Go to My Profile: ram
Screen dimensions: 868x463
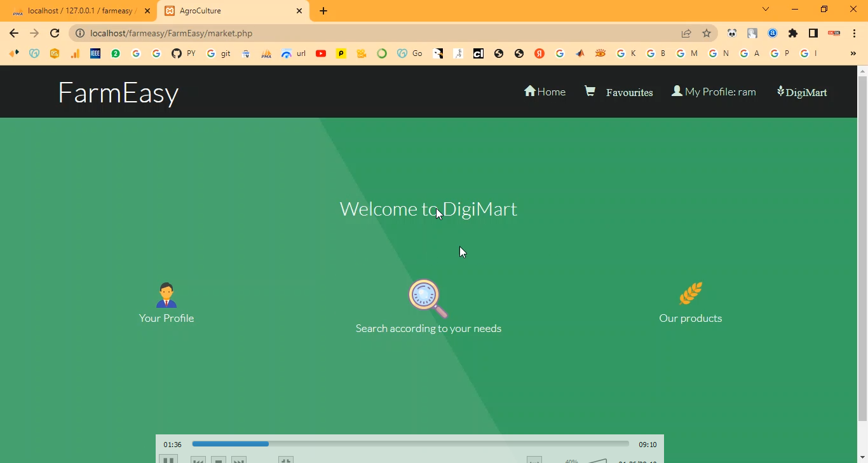click(720, 92)
